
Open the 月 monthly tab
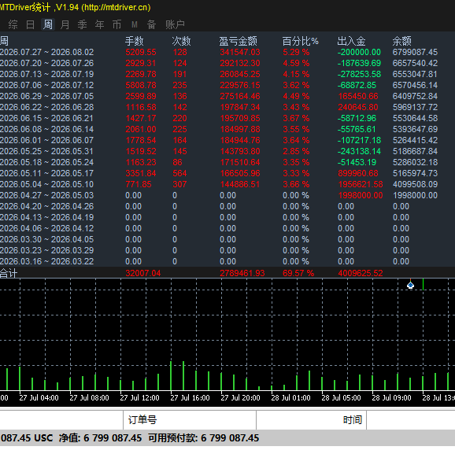(65, 24)
